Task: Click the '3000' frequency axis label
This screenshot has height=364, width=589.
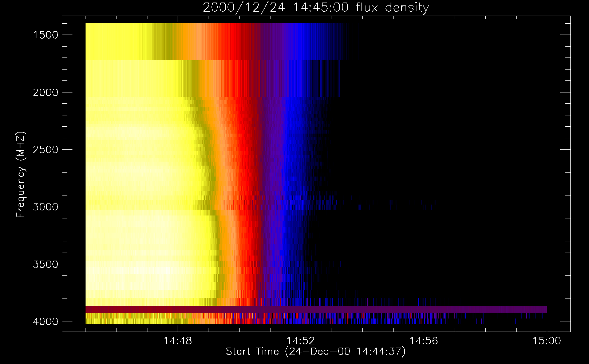Action: pyautogui.click(x=46, y=207)
